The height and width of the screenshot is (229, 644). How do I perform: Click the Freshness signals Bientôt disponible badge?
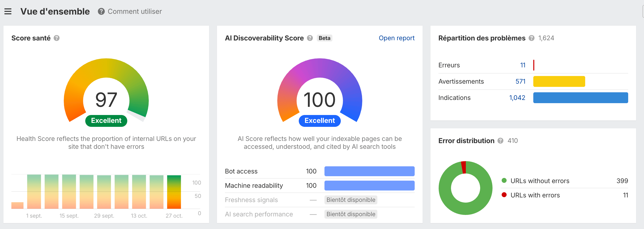pyautogui.click(x=351, y=200)
